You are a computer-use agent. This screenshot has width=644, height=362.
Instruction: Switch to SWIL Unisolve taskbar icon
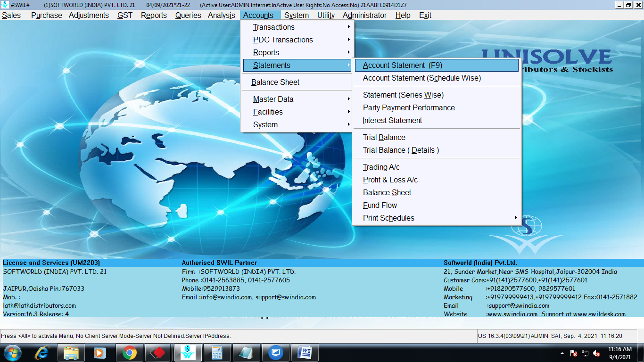(x=188, y=353)
